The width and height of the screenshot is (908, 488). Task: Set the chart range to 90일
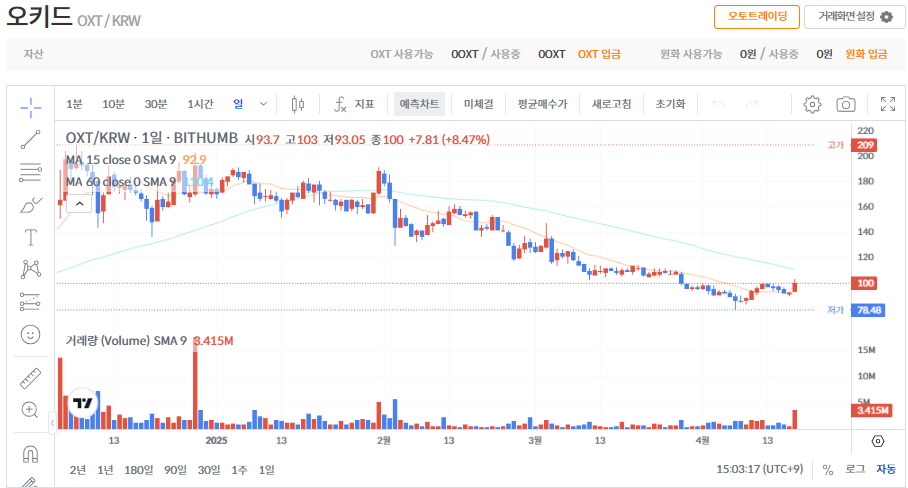[175, 470]
